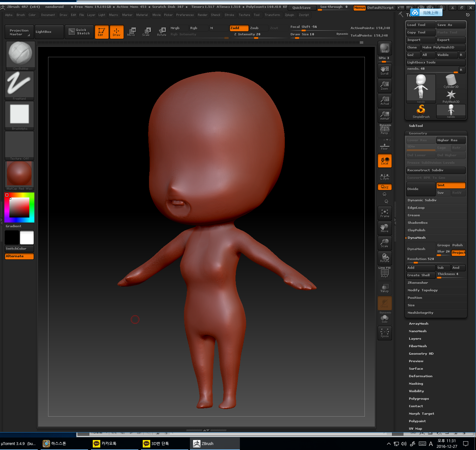
Task: Expand the Deformation subpalette
Action: pos(420,376)
